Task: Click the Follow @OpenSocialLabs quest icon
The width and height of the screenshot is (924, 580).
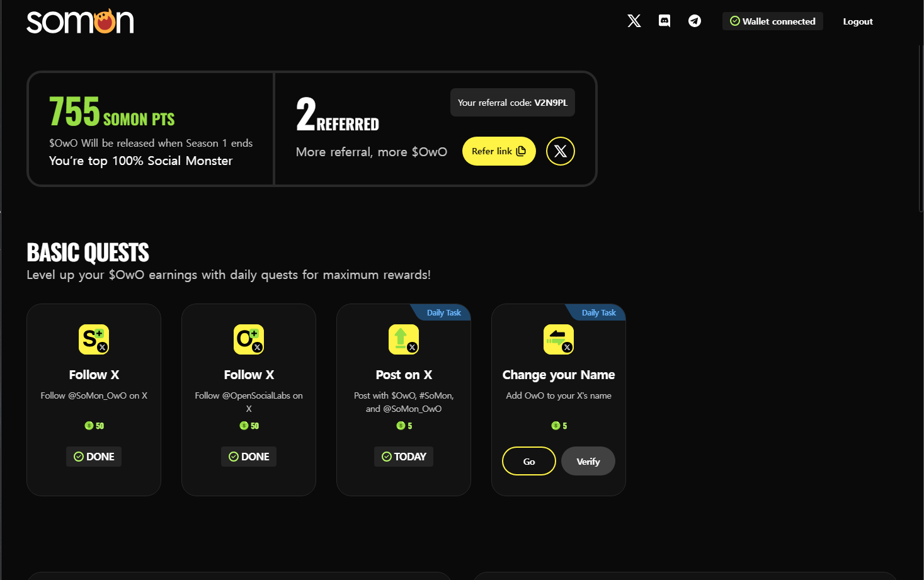Action: point(249,339)
